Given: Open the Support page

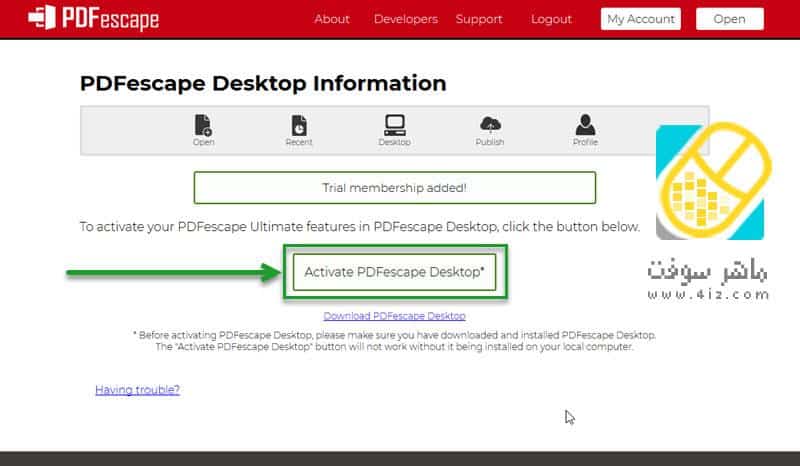Looking at the screenshot, I should pyautogui.click(x=479, y=19).
